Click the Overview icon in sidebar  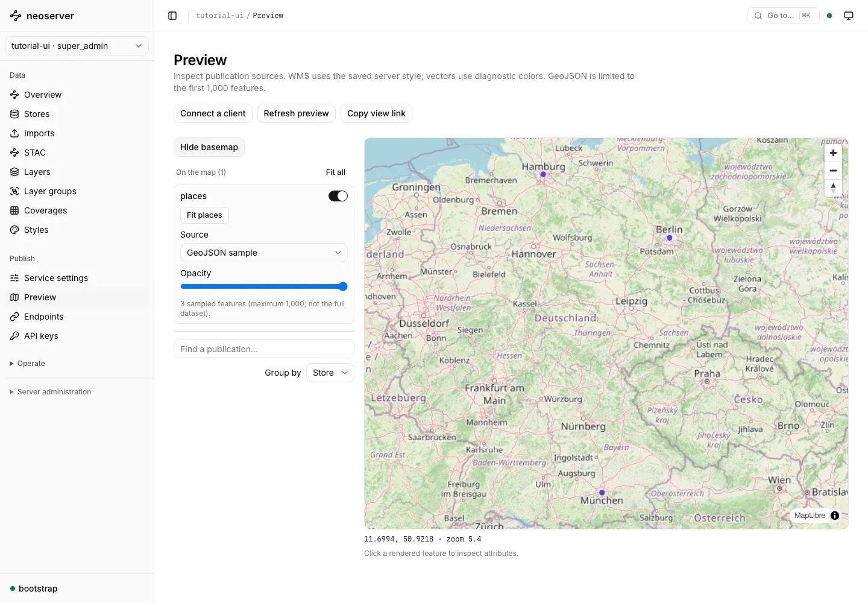(x=14, y=95)
